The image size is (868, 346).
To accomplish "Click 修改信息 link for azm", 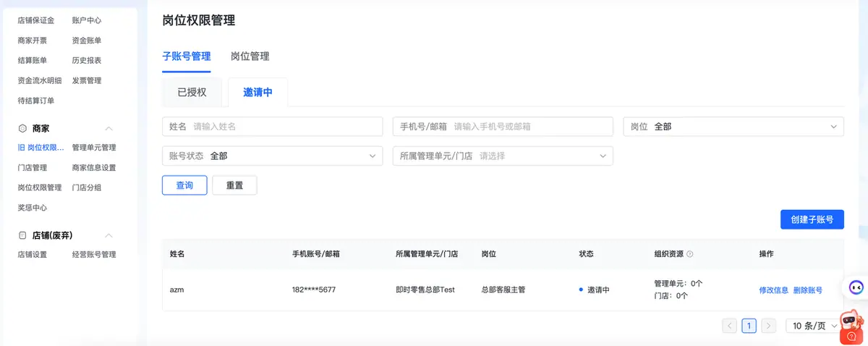I will [774, 290].
